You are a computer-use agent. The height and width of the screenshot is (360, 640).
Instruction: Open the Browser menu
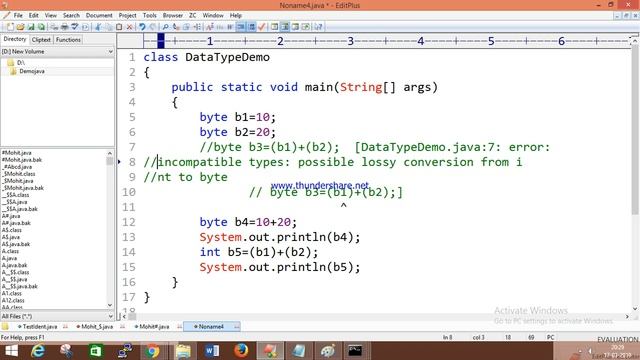pyautogui.click(x=173, y=15)
